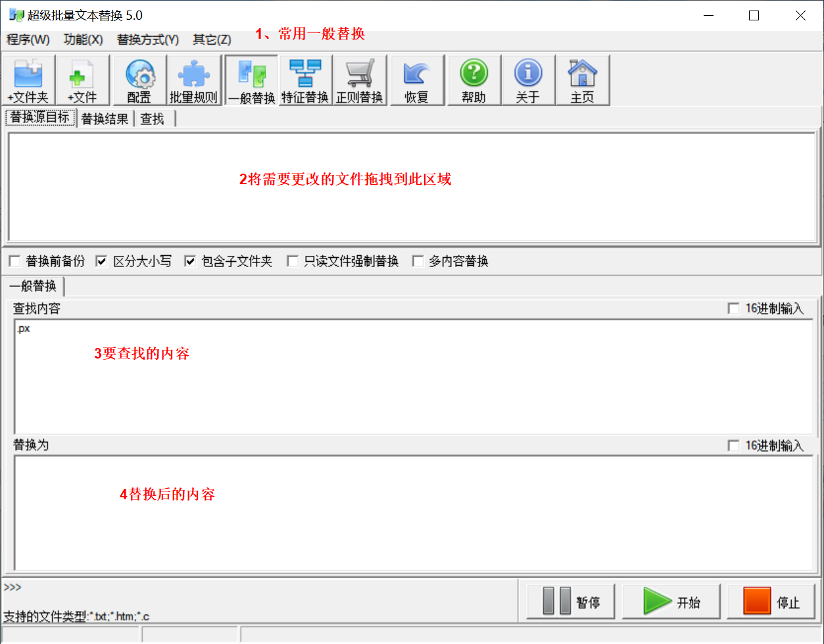Open the 其它(Z) menu

tap(212, 39)
